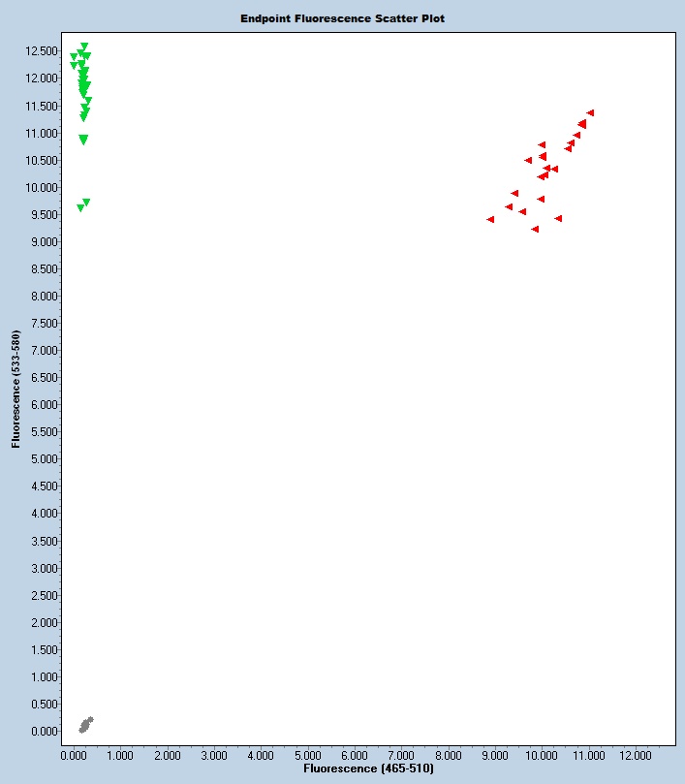Click the 12.000 tick on the x-axis

click(634, 753)
